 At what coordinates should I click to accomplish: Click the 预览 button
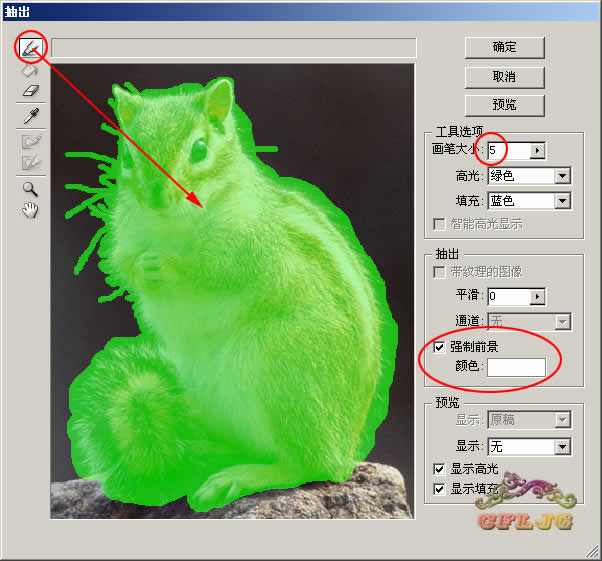pyautogui.click(x=504, y=105)
